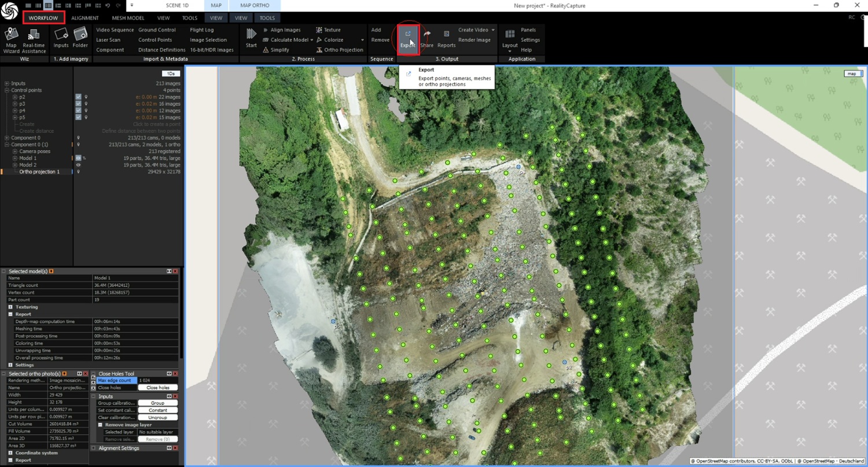Image resolution: width=868 pixels, height=467 pixels.
Task: Switch to the ALIGNMENT ribbon tab
Action: (85, 18)
